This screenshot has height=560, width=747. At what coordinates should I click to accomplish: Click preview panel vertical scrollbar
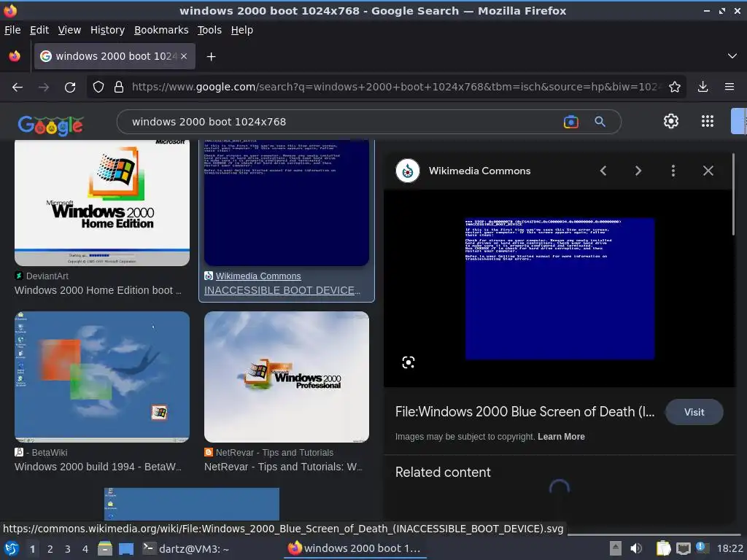coord(734,194)
